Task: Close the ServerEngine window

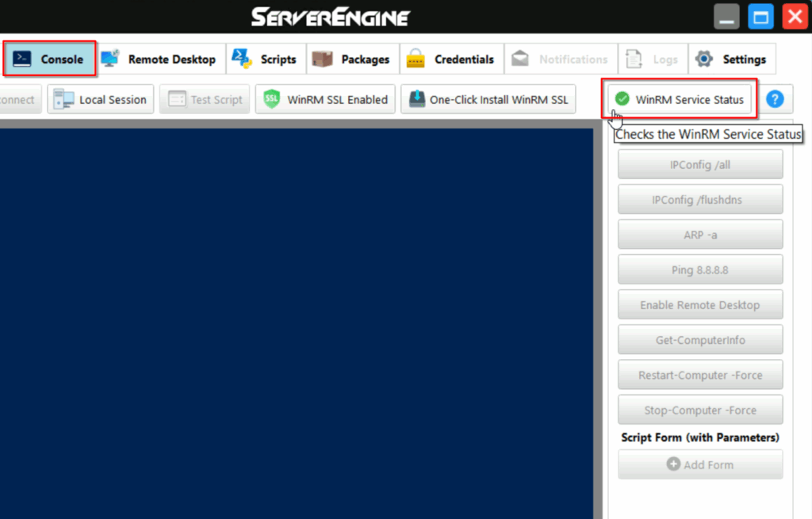Action: (x=795, y=17)
